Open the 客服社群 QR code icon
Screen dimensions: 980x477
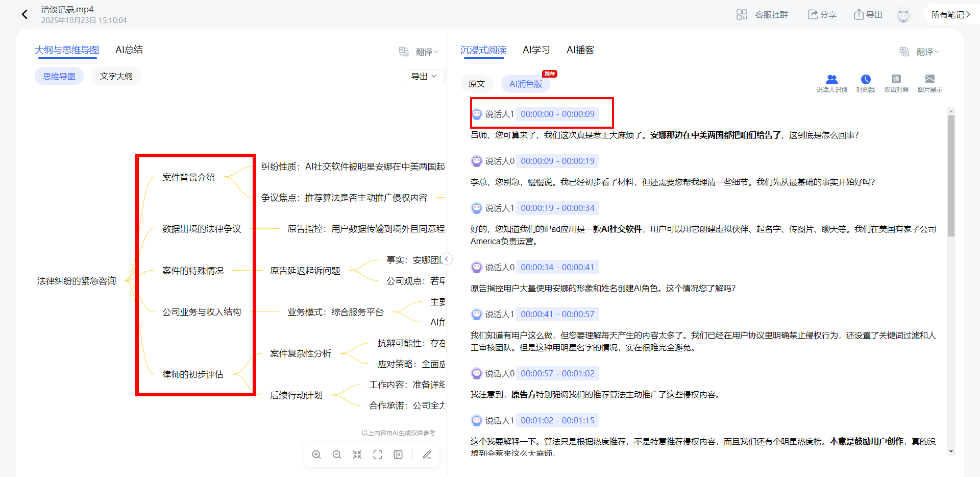click(x=742, y=15)
